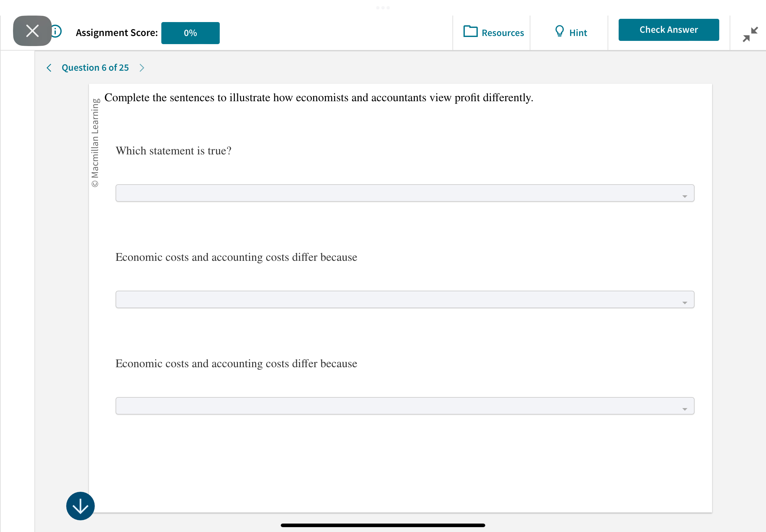
Task: Select the left chevron to go back a question
Action: [x=49, y=68]
